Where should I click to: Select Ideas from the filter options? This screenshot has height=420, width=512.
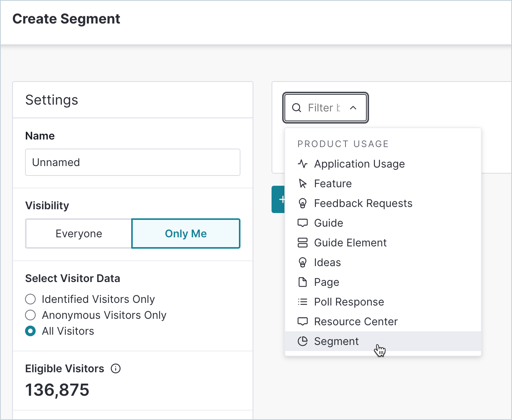(327, 262)
